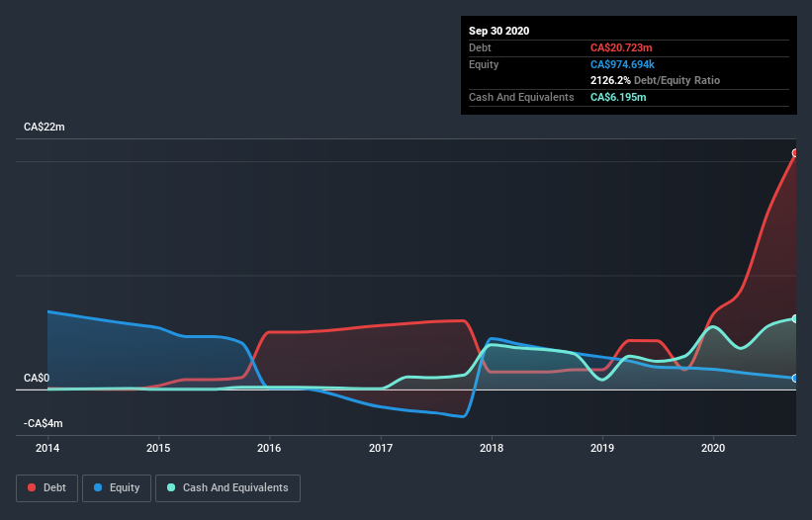
Task: Click the 2126.2% Debt/Equity Ratio text
Action: [655, 81]
